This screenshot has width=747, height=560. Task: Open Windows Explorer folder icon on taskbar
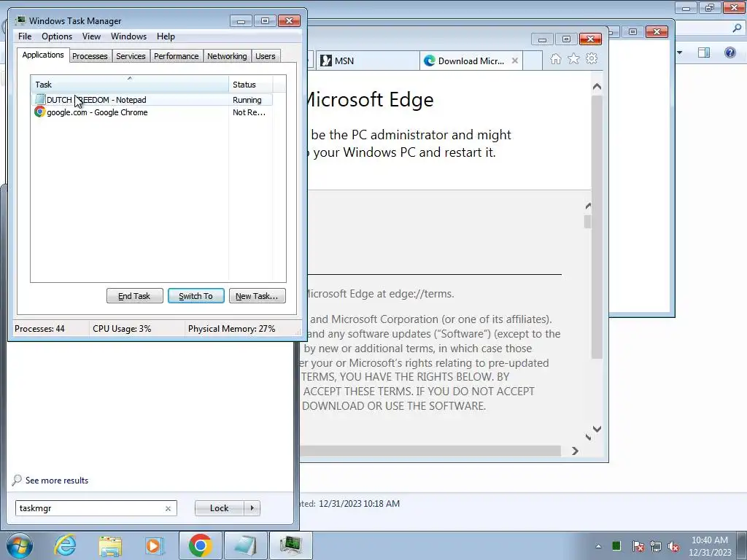pos(110,545)
